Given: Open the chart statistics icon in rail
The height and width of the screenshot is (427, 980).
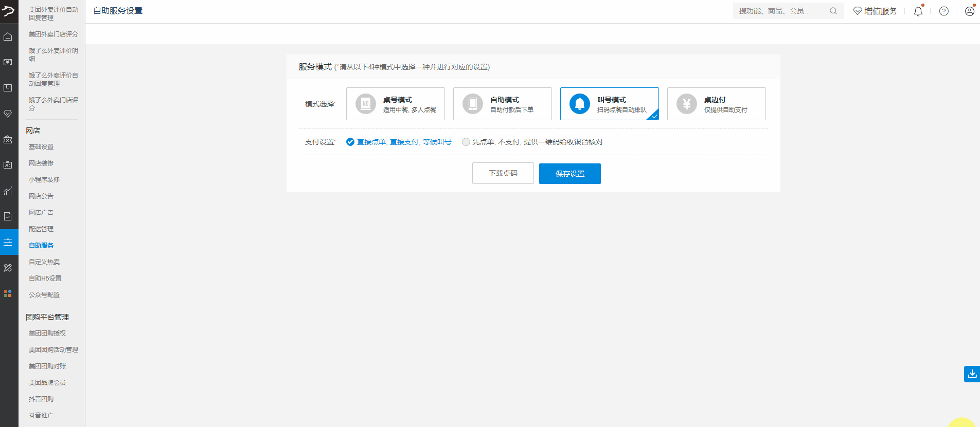Looking at the screenshot, I should pyautogui.click(x=8, y=191).
